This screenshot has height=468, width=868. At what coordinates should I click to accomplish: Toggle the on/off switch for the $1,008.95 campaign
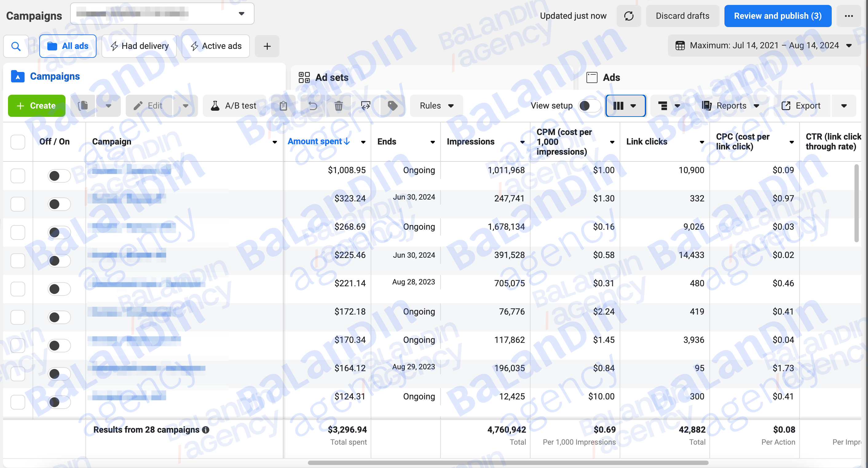[x=59, y=176]
